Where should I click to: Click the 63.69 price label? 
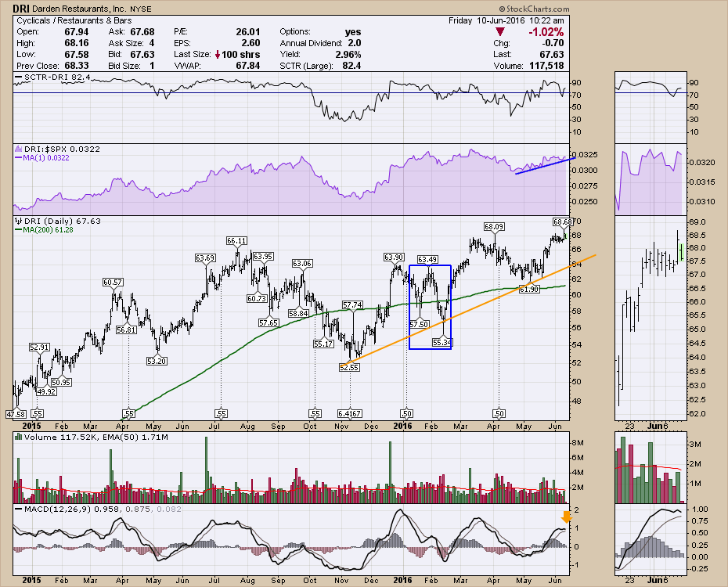click(205, 257)
